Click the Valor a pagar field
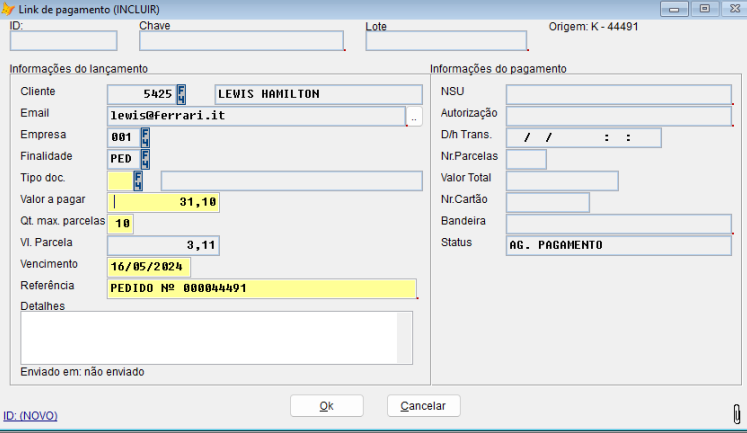The image size is (747, 433). (163, 202)
